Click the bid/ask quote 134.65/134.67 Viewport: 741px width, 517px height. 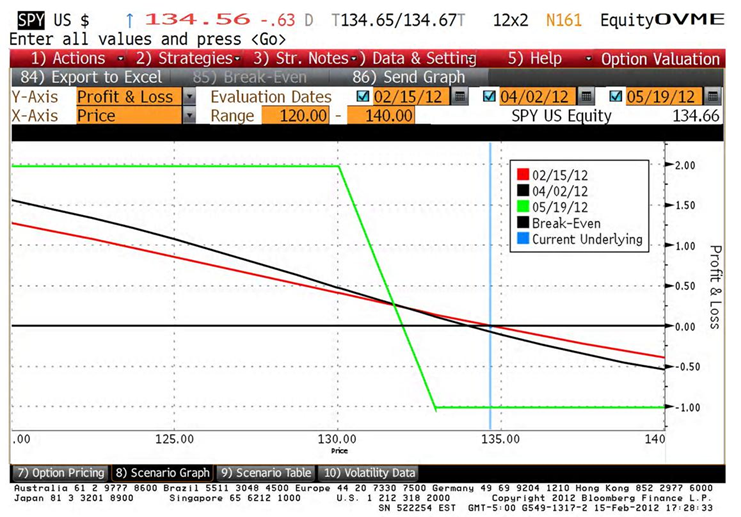[x=398, y=20]
